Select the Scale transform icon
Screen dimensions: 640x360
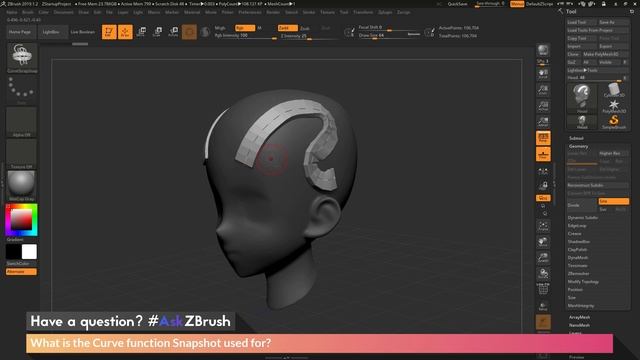coord(157,32)
